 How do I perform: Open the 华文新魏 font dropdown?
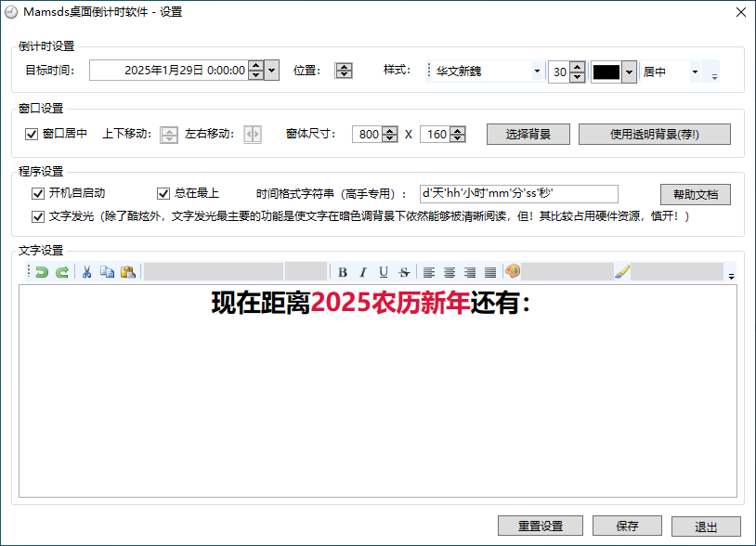[537, 71]
